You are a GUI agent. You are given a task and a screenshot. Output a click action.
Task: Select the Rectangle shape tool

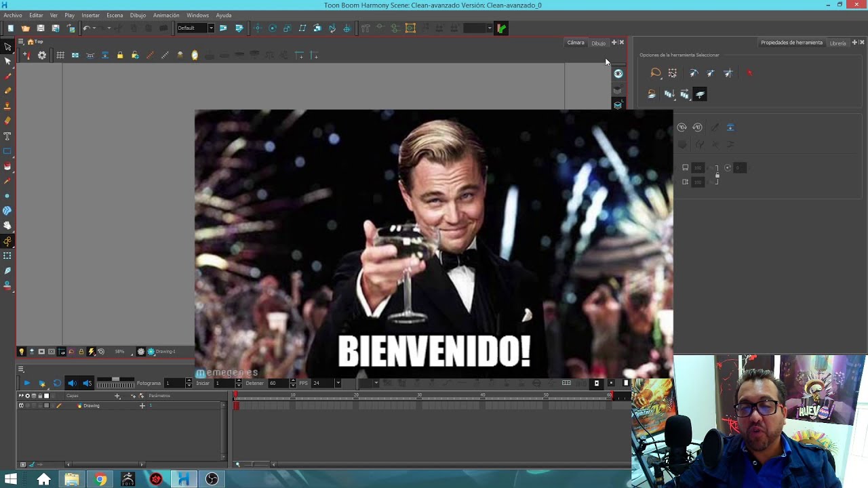click(x=7, y=151)
